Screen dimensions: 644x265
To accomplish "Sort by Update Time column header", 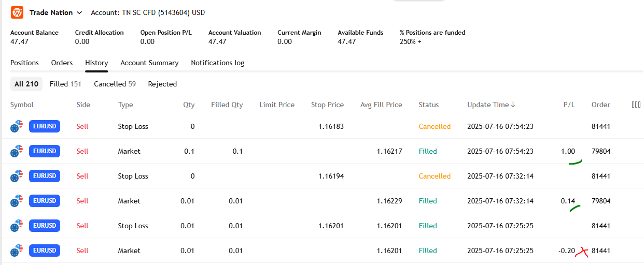I will 491,105.
